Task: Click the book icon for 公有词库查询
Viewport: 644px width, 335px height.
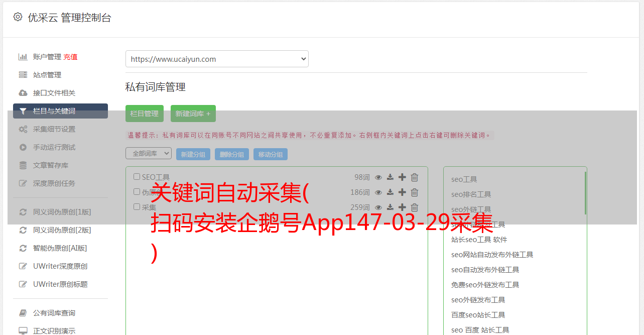Action: pos(23,313)
